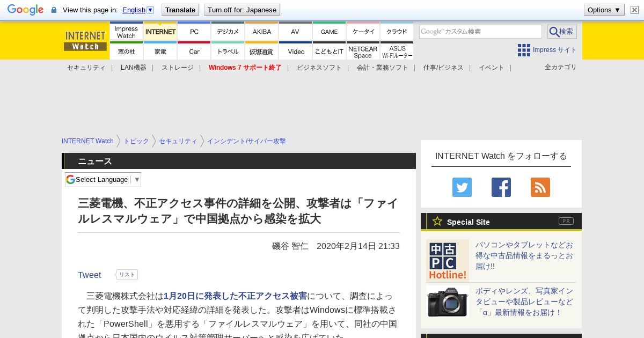Image resolution: width=644 pixels, height=338 pixels.
Task: Go to 仕事/ビジネス category
Action: (443, 68)
